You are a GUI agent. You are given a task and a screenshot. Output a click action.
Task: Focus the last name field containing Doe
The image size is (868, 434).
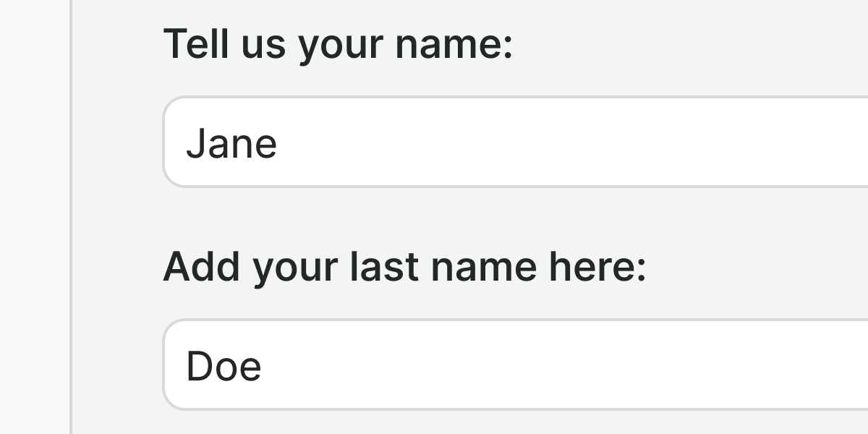pos(506,365)
